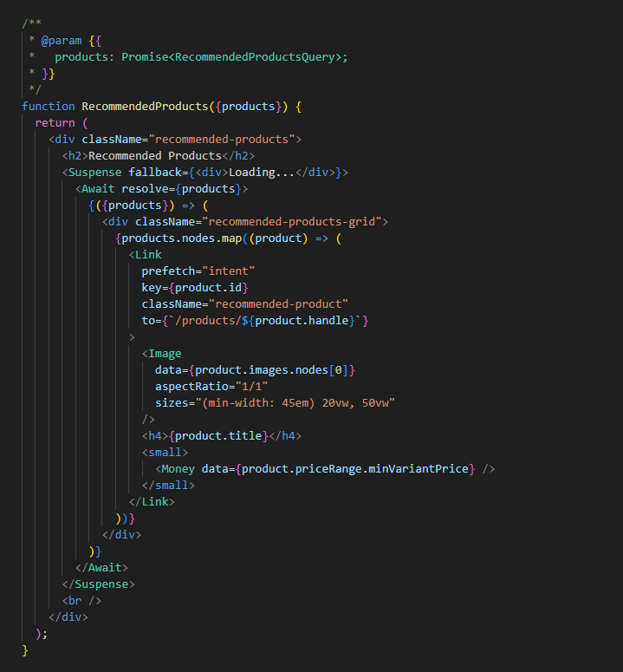Click 'RecommendedProductsQuery' in the Promise type comment

click(255, 57)
